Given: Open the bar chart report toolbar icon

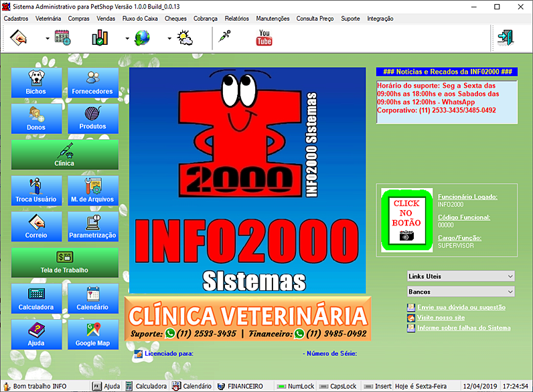Looking at the screenshot, I should click(100, 37).
